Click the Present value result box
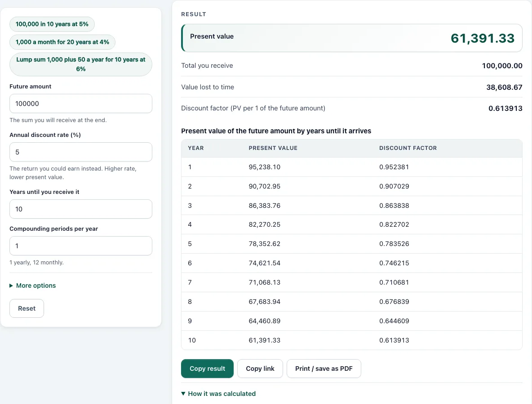532x404 pixels. 352,38
